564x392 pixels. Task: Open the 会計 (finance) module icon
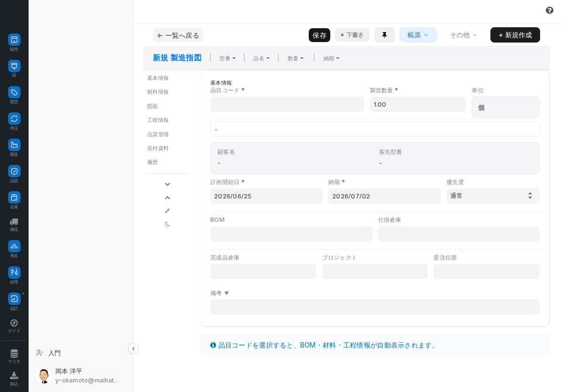[x=14, y=298]
